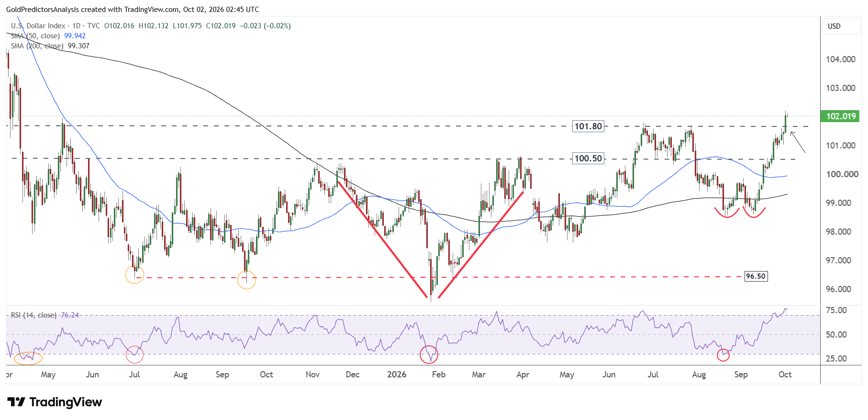Click the USD currency selector
The height and width of the screenshot is (420, 868).
[841, 26]
